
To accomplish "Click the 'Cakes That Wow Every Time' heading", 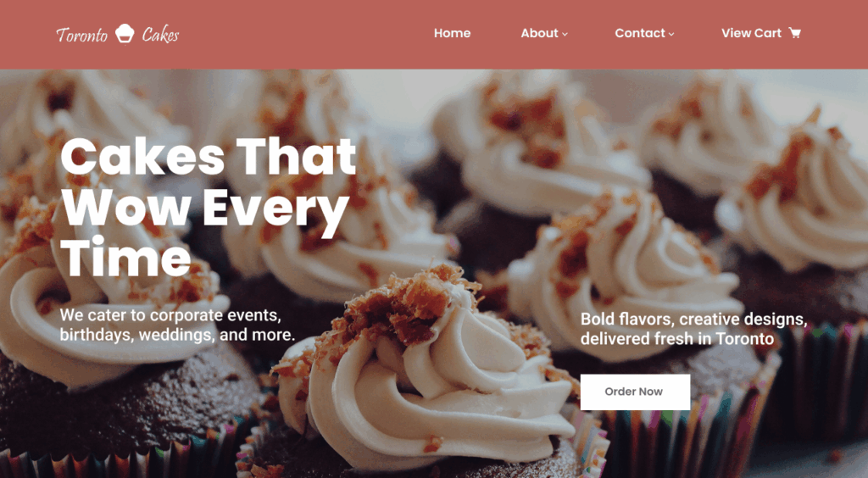I will click(x=208, y=207).
